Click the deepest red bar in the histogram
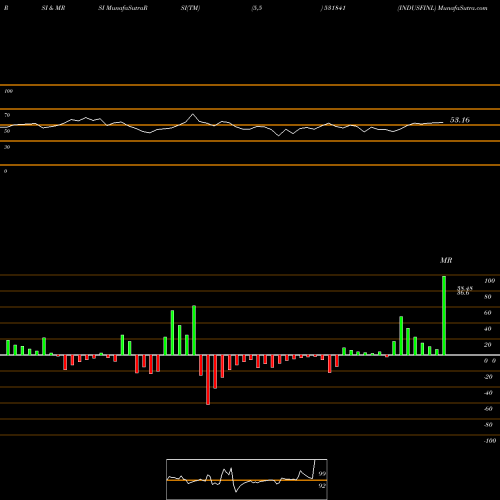500x500 pixels. pos(208,380)
